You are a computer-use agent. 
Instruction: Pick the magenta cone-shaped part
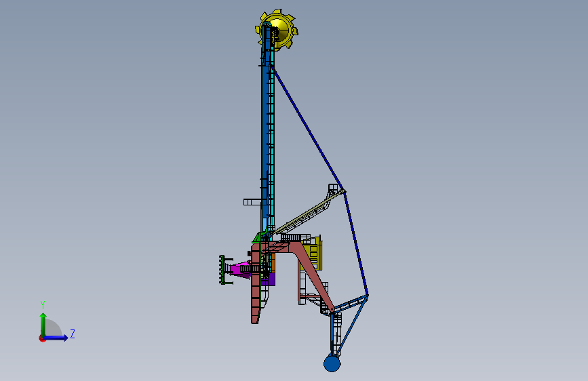(x=240, y=269)
